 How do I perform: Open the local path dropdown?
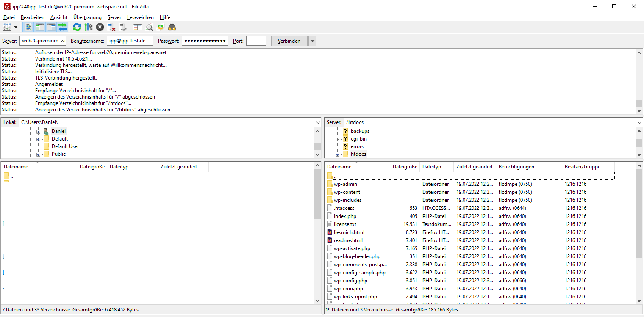click(318, 122)
